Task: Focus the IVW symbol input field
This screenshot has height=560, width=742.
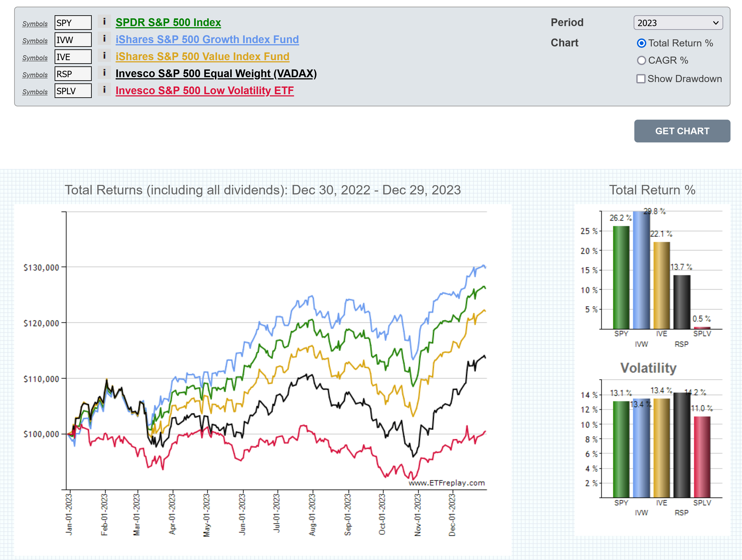Action: (73, 40)
